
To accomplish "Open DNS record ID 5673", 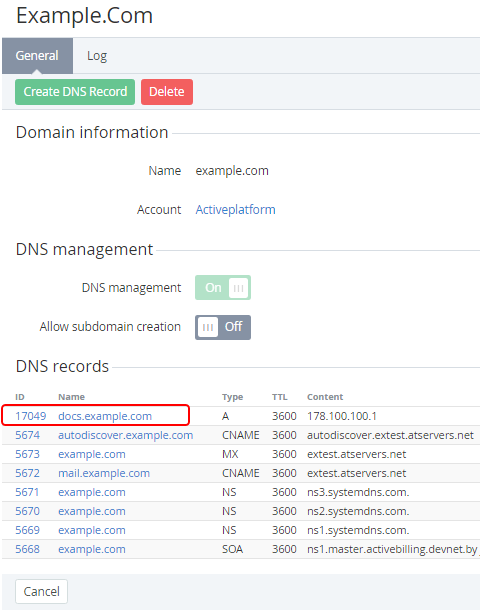I will tap(28, 454).
